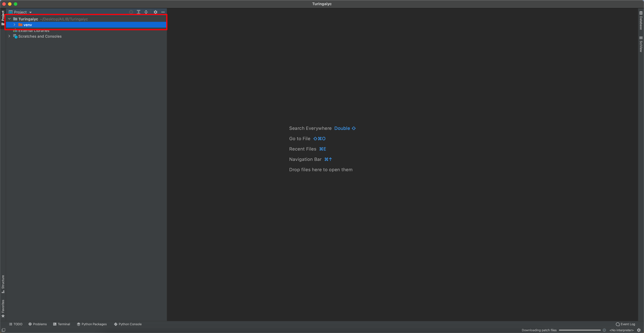Collapse the Turingaiyc root folder arrow
Viewport: 644px width, 333px height.
(x=9, y=19)
